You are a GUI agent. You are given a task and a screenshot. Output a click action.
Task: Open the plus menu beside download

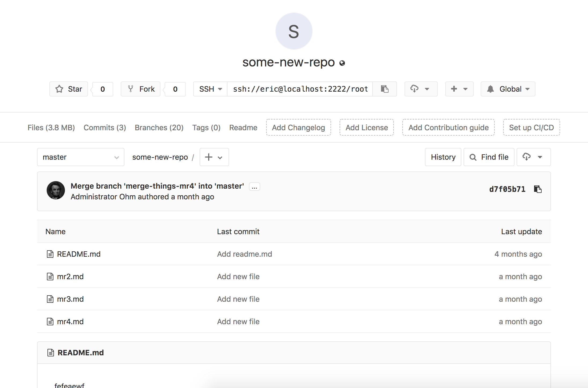(459, 89)
